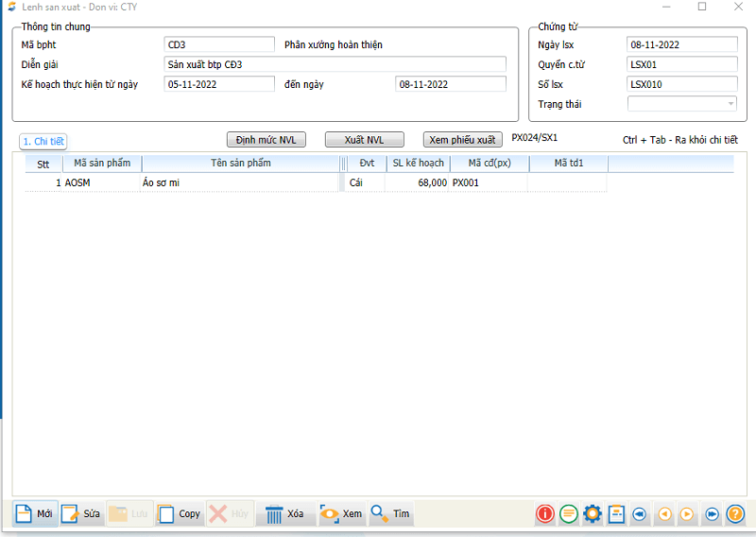Screen dimensions: 756x537
Task: Select the 68,000 quantity cell
Action: point(418,182)
